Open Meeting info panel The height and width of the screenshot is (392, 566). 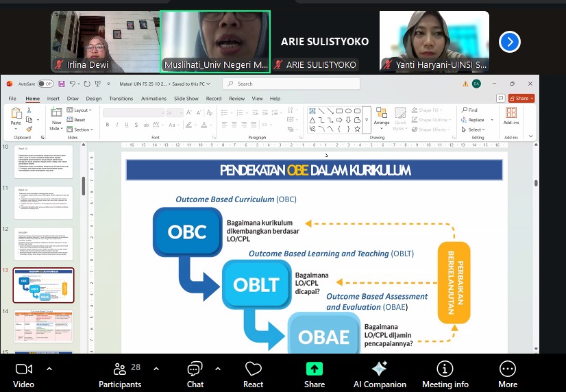coord(445,369)
